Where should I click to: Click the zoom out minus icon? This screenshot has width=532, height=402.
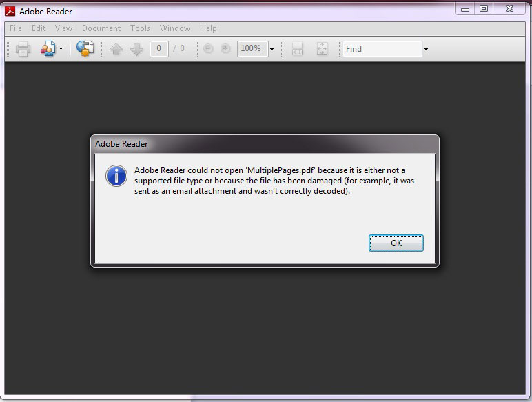click(209, 49)
